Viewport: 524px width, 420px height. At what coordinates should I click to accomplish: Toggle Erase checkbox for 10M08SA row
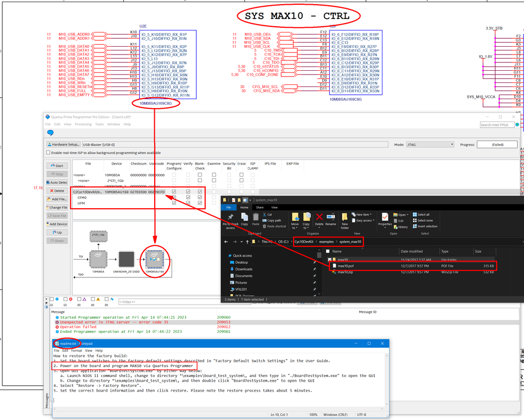[x=241, y=175]
